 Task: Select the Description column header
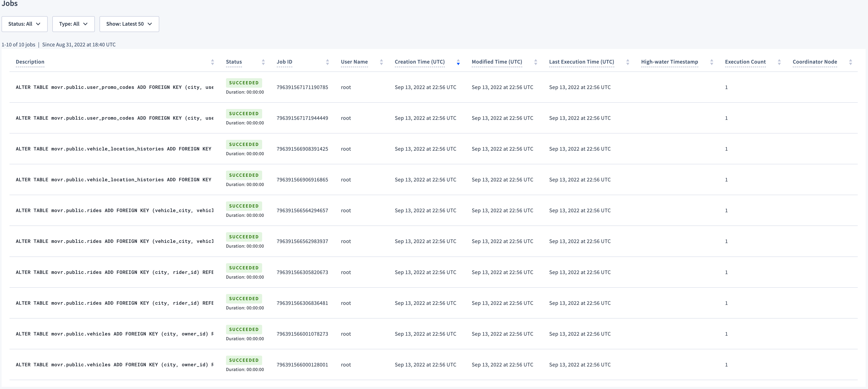click(30, 62)
